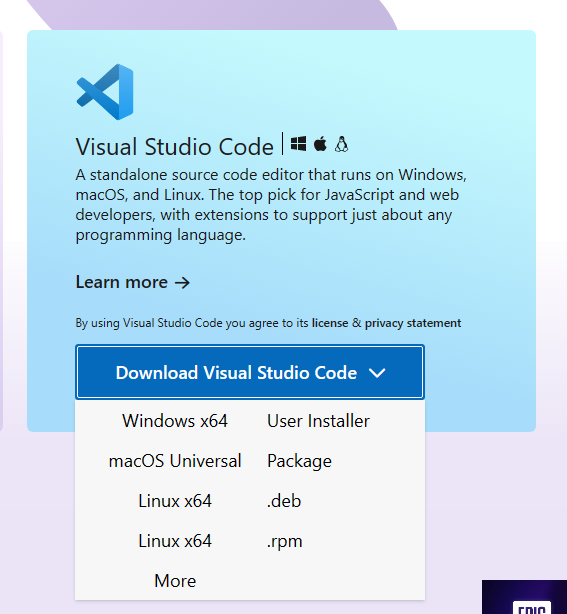Click the Apple platform icon
The width and height of the screenshot is (567, 614).
[x=320, y=144]
